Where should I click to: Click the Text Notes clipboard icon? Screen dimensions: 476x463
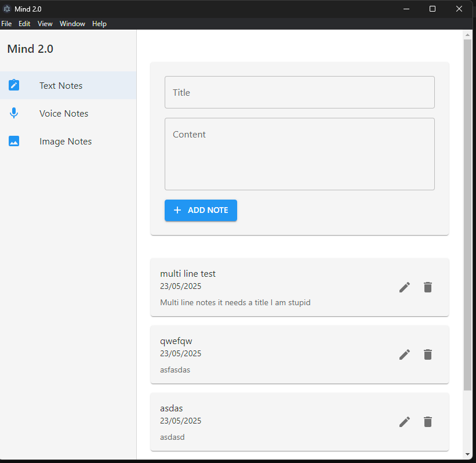coord(14,85)
